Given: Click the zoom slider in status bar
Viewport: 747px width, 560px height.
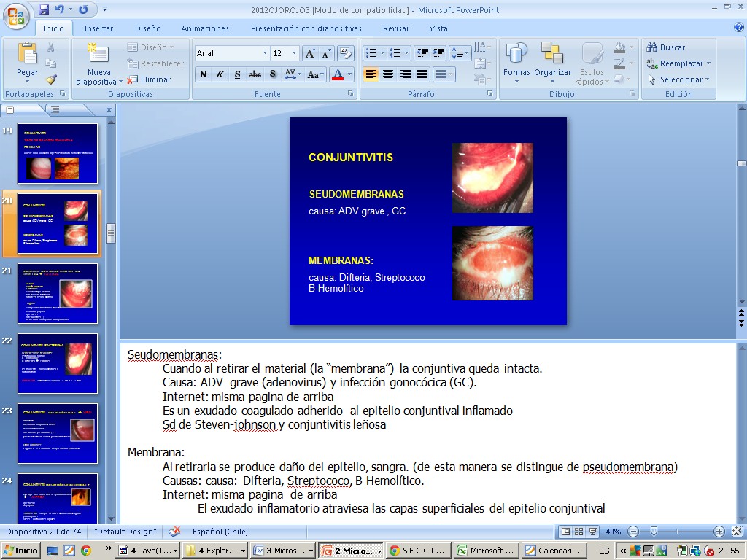Looking at the screenshot, I should pyautogui.click(x=654, y=532).
